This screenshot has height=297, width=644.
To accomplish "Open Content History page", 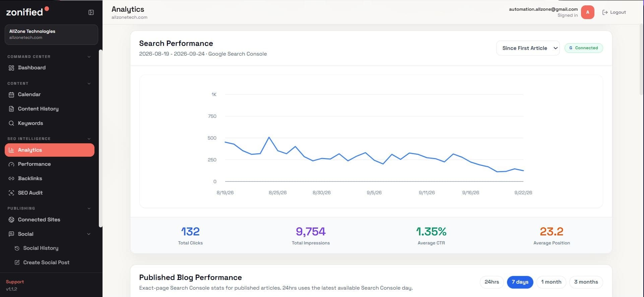I will click(x=50, y=109).
